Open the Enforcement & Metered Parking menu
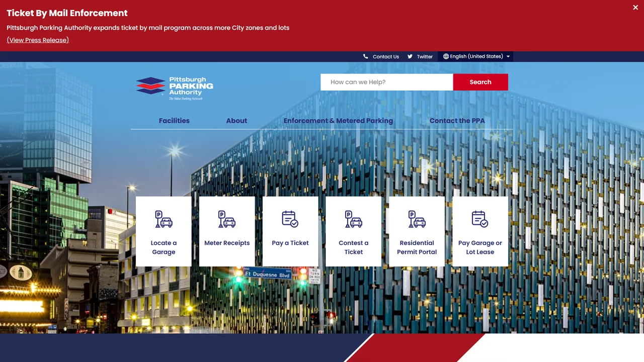The height and width of the screenshot is (362, 644). point(338,121)
